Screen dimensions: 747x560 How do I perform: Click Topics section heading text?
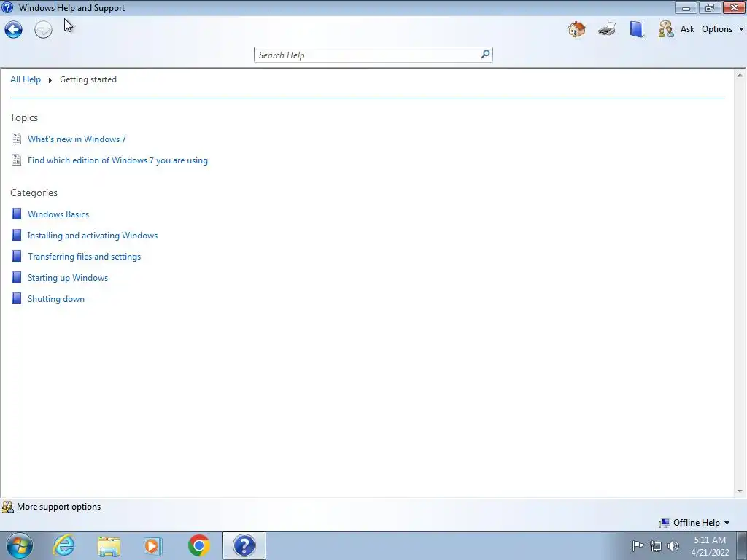pos(24,117)
